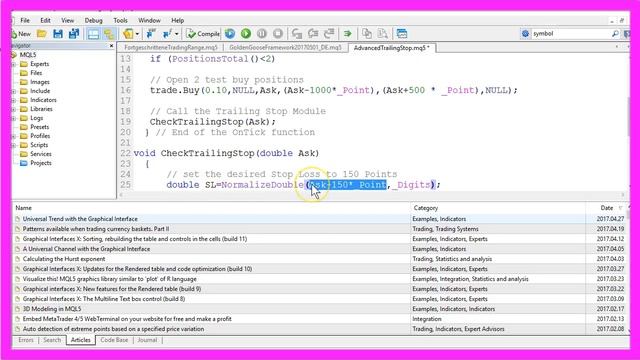
Task: Expand the Indicators folder
Action: [14, 100]
